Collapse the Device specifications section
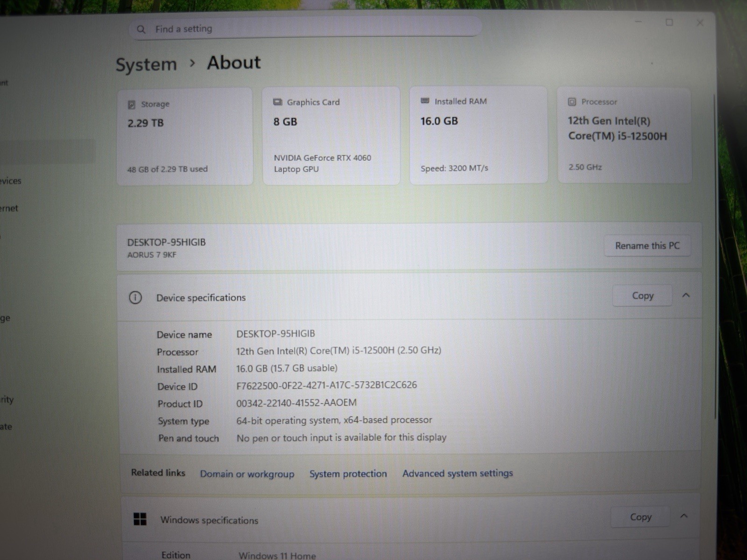 (686, 295)
